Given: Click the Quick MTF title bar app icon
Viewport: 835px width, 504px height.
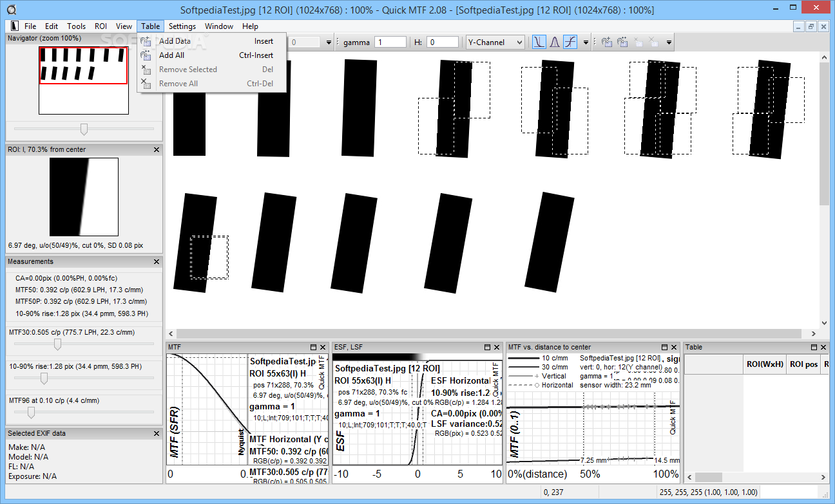Looking at the screenshot, I should click(10, 10).
